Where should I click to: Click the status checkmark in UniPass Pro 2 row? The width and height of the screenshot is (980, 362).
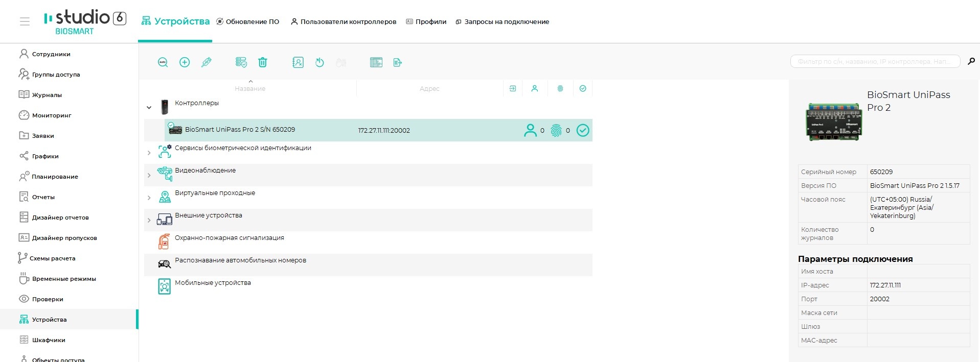[583, 130]
